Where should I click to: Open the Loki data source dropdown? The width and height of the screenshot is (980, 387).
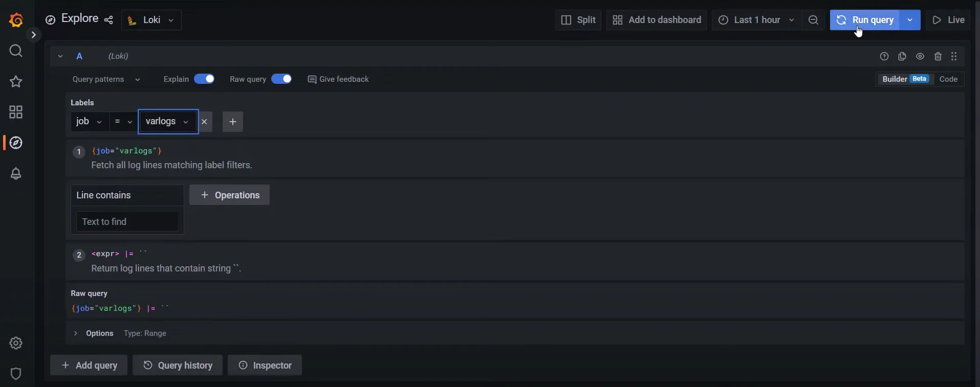pos(151,20)
